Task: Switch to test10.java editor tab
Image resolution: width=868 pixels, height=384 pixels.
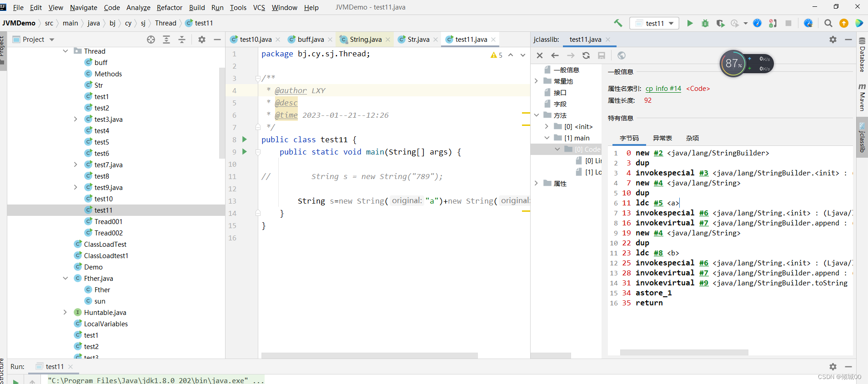Action: (x=255, y=40)
